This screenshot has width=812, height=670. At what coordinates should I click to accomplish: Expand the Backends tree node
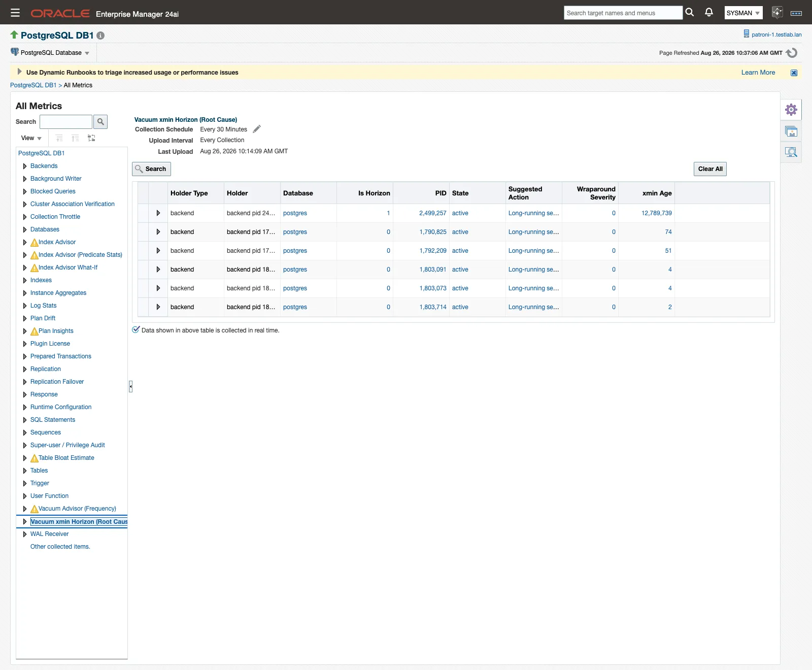tap(24, 166)
